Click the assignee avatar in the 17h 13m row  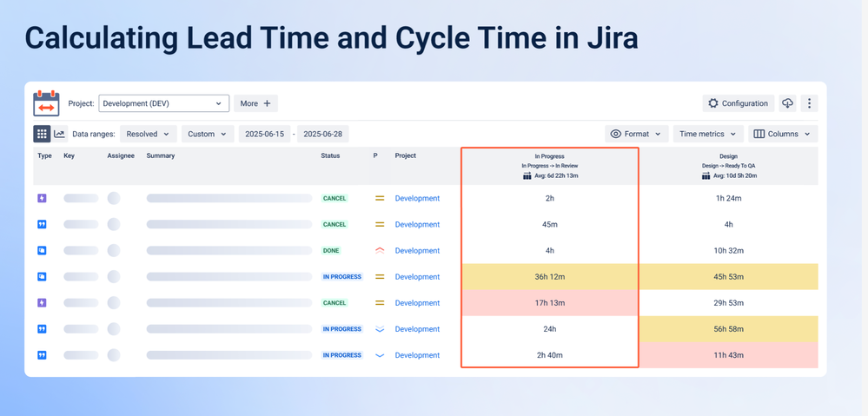click(x=114, y=302)
